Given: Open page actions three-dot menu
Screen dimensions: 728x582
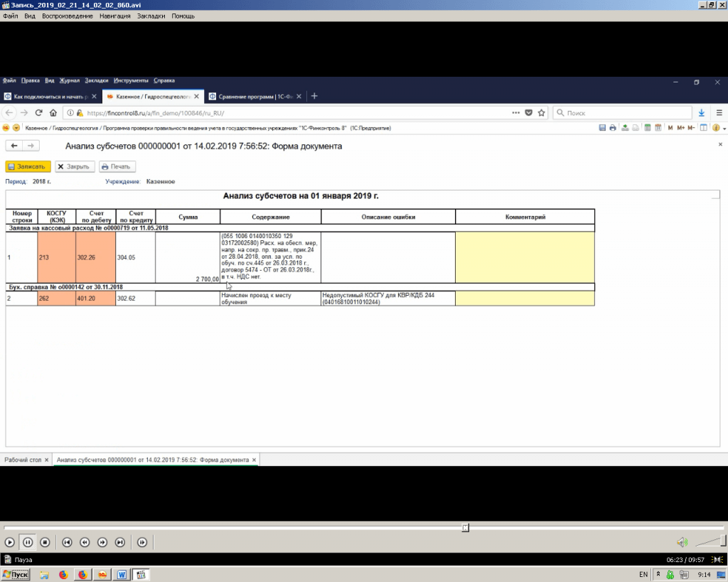Looking at the screenshot, I should pyautogui.click(x=515, y=113).
